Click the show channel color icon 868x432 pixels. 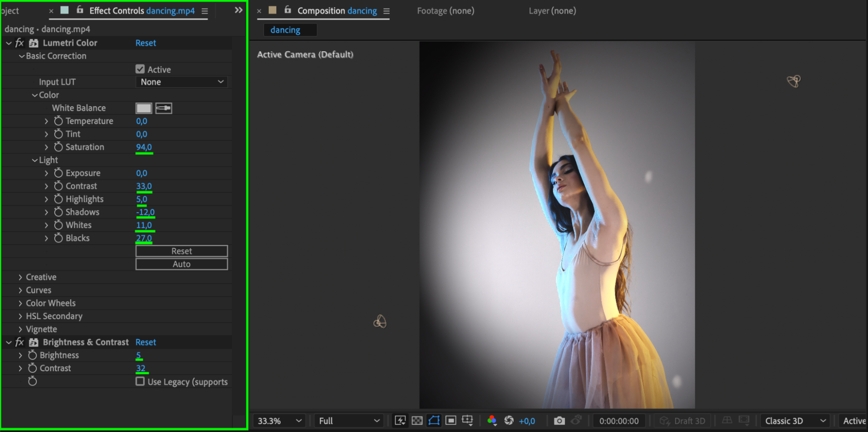492,420
